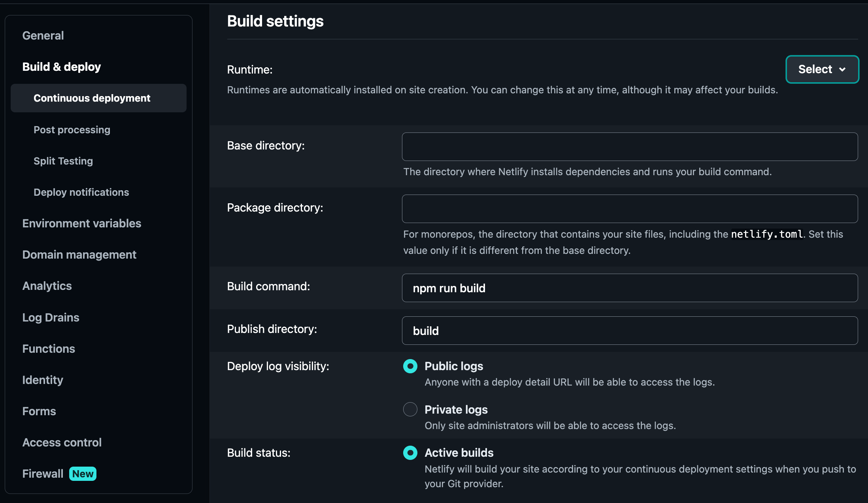Click the Publish directory field
The width and height of the screenshot is (868, 503).
[x=629, y=331]
